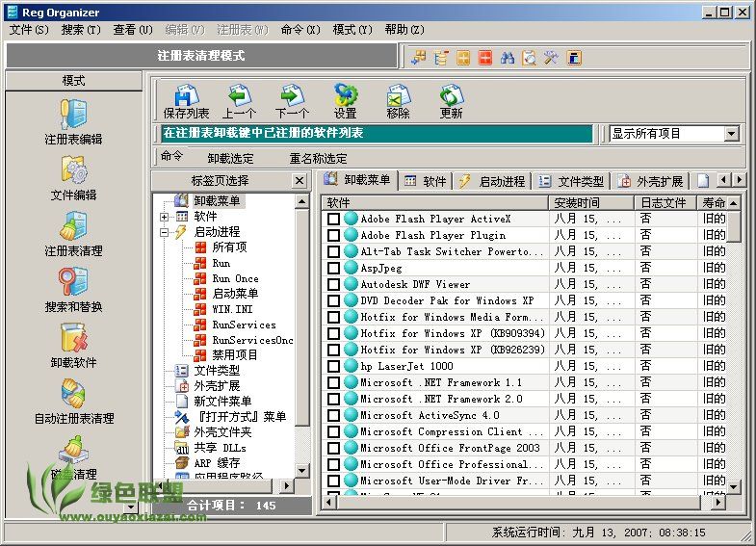Open the 模式(Y) menu
The height and width of the screenshot is (546, 756).
pos(352,30)
